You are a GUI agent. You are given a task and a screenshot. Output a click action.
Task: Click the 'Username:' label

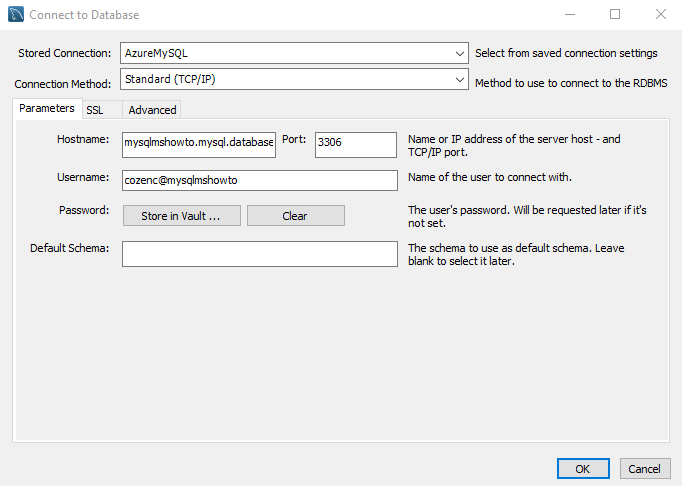tap(83, 177)
